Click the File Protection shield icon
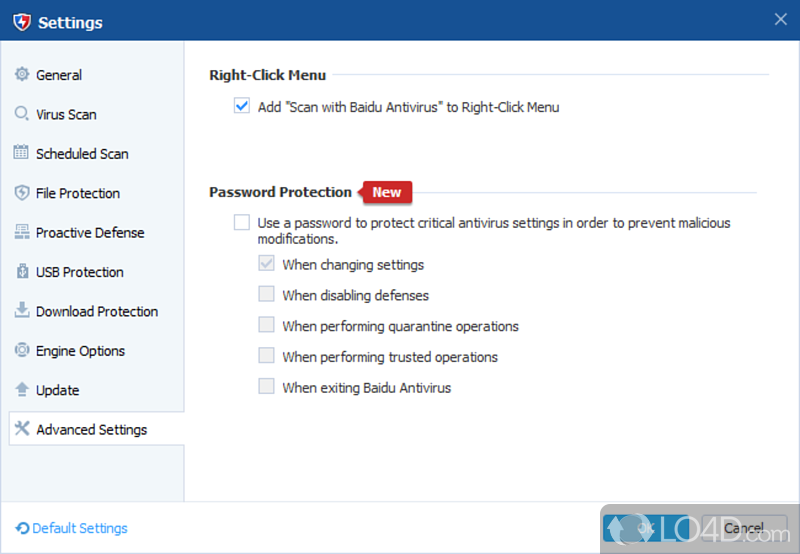Viewport: 800px width, 554px height. [22, 193]
